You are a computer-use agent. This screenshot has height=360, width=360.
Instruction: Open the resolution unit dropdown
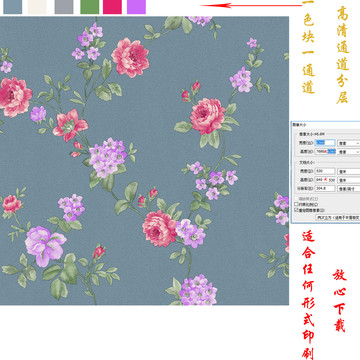click(349, 189)
